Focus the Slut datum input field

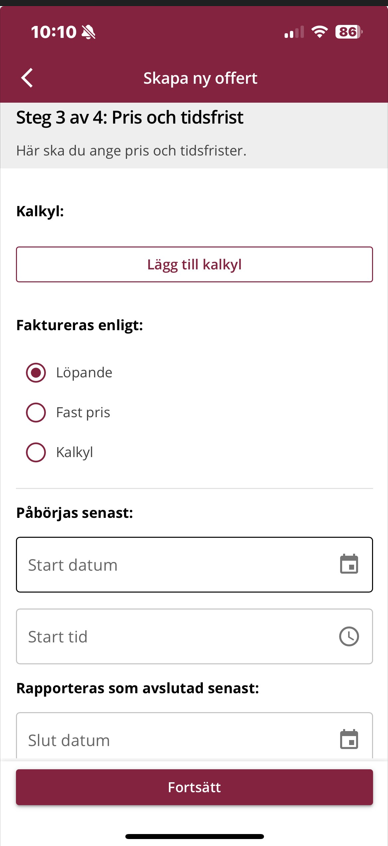pos(194,736)
